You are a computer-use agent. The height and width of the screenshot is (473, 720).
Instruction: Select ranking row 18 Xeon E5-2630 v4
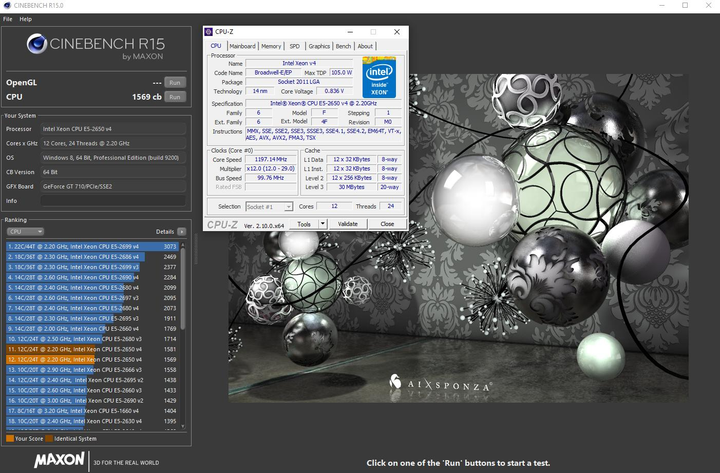click(x=92, y=421)
